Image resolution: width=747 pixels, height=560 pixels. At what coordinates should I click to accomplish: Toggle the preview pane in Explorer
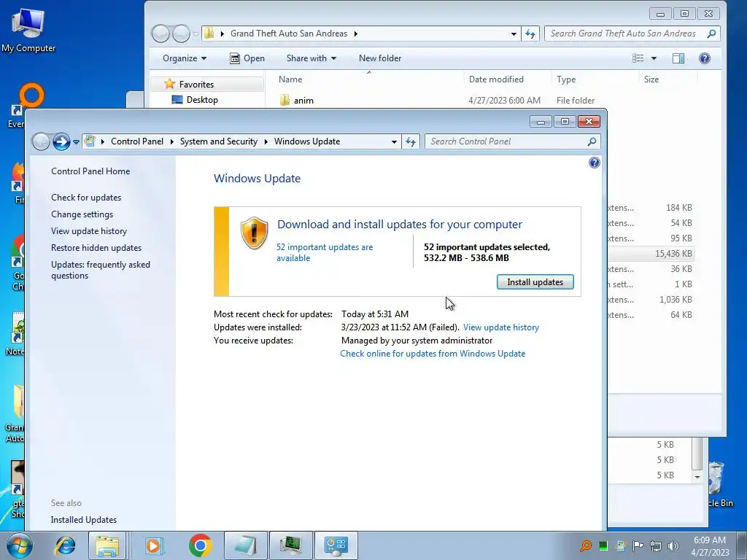pos(678,58)
